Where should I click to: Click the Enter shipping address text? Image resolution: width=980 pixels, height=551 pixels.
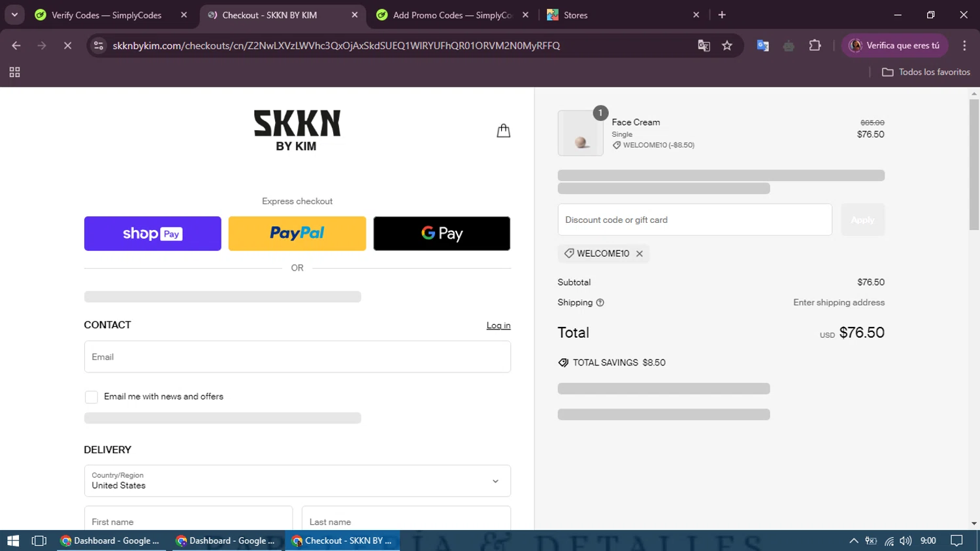[839, 303]
